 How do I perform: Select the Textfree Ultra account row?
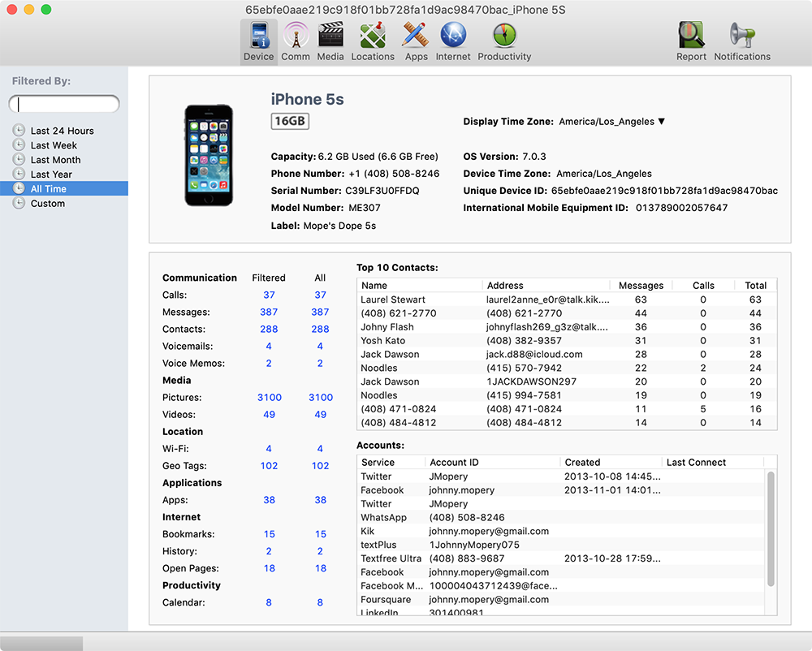(561, 558)
